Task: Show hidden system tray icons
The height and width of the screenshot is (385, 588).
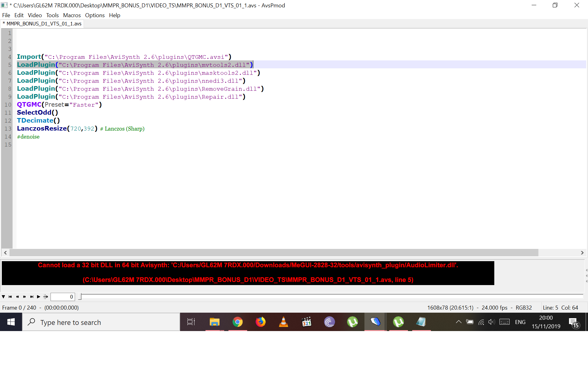Action: tap(458, 322)
